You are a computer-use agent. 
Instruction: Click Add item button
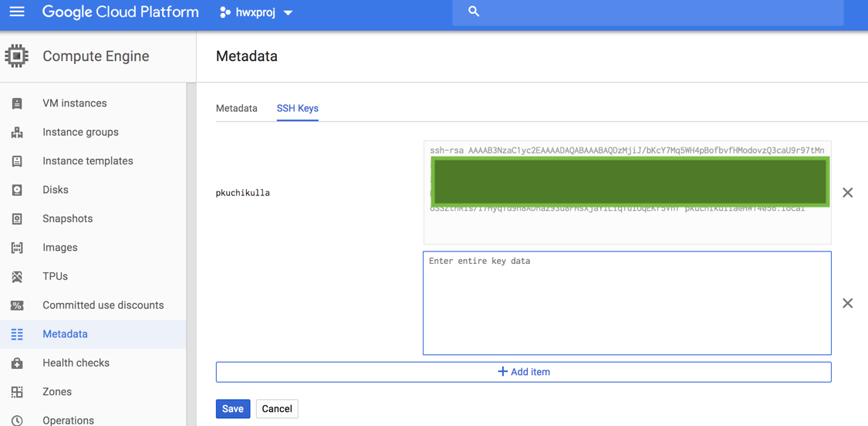coord(524,372)
